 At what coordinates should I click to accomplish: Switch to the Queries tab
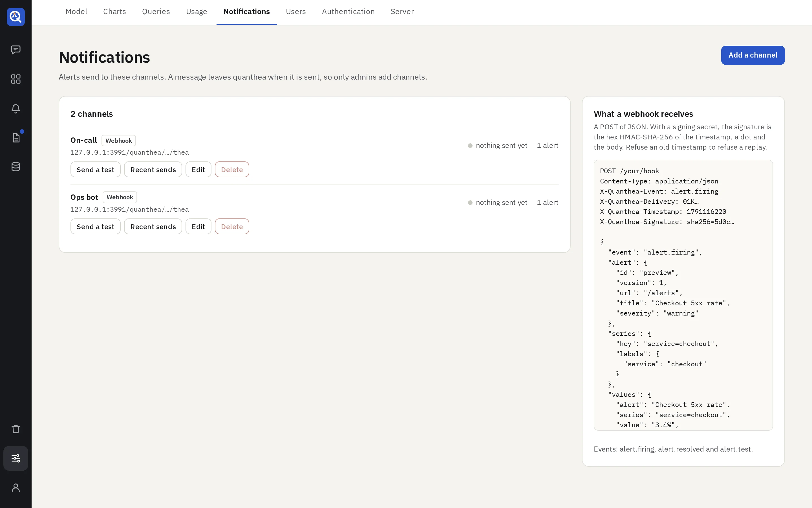156,11
